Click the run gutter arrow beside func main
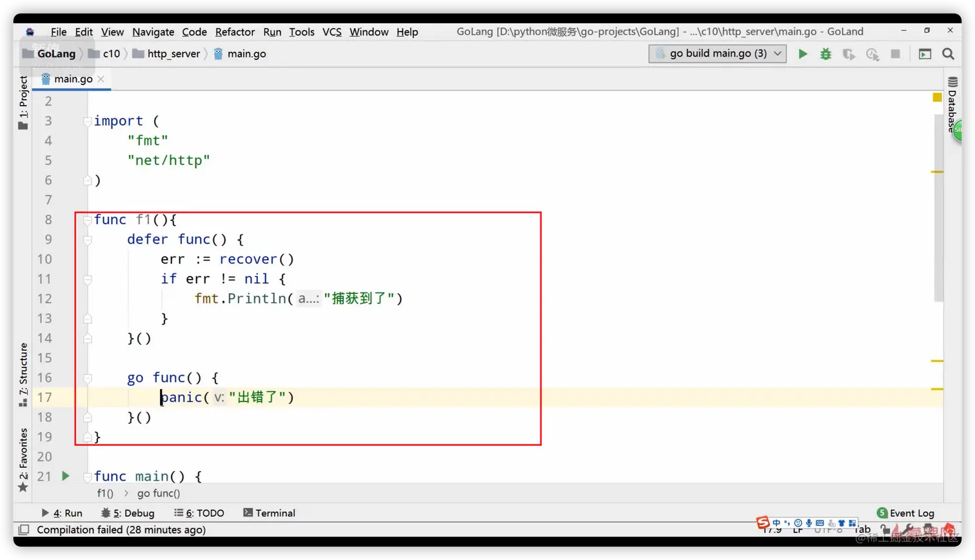This screenshot has width=975, height=560. click(x=66, y=476)
